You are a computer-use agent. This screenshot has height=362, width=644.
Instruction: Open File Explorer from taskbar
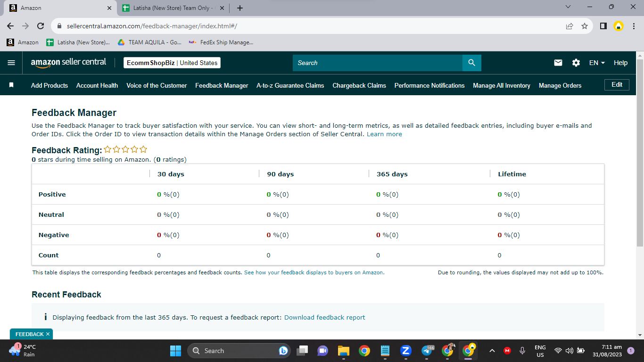[343, 351]
